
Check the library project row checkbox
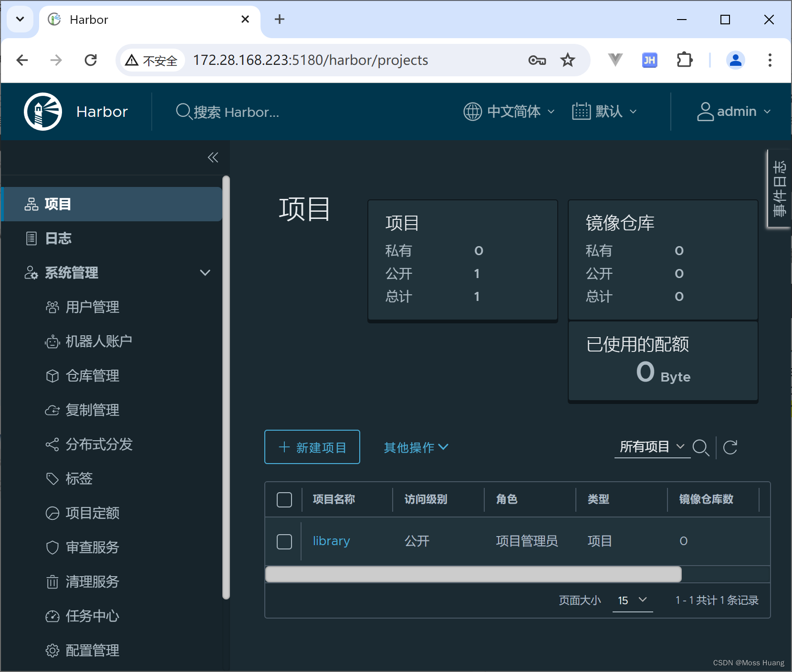point(284,542)
